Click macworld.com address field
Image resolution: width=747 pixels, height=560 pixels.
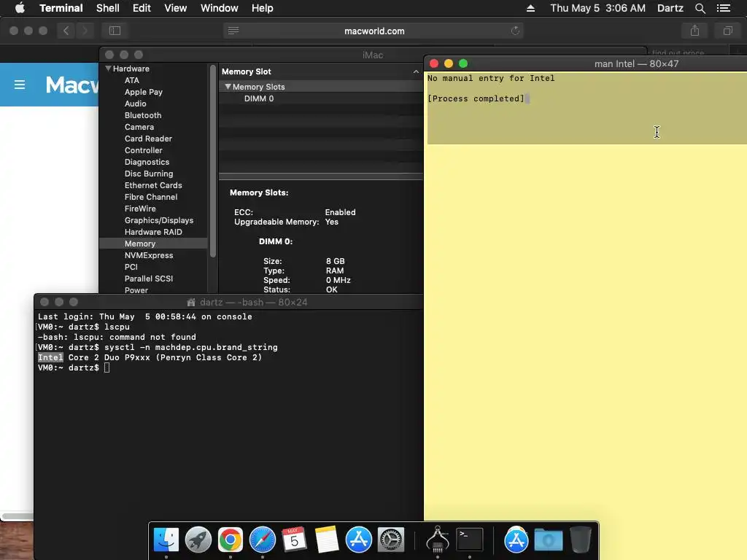pyautogui.click(x=374, y=31)
